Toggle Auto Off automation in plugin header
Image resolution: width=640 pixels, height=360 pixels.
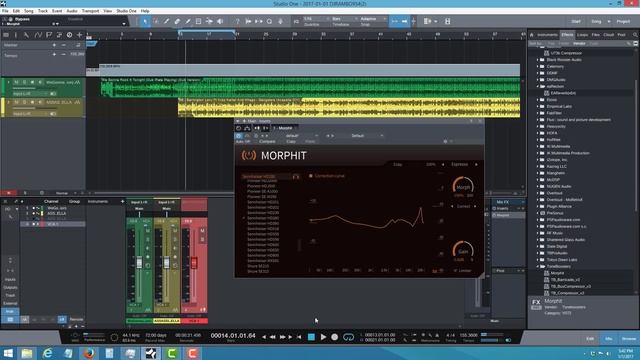click(x=243, y=142)
